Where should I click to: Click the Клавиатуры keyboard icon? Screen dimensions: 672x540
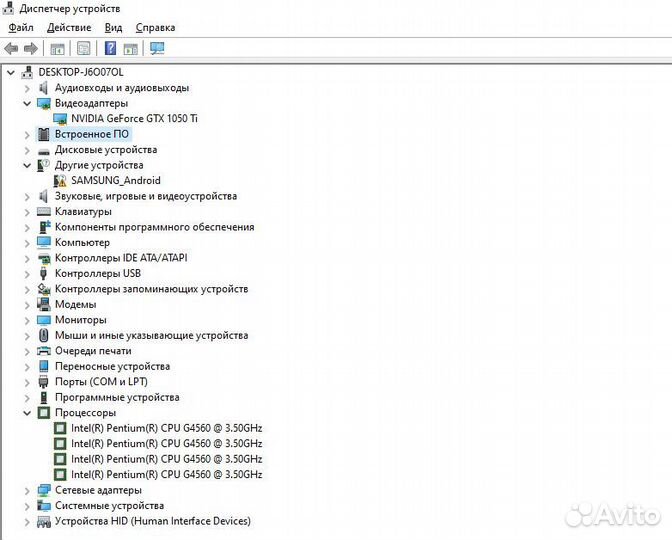(x=44, y=212)
